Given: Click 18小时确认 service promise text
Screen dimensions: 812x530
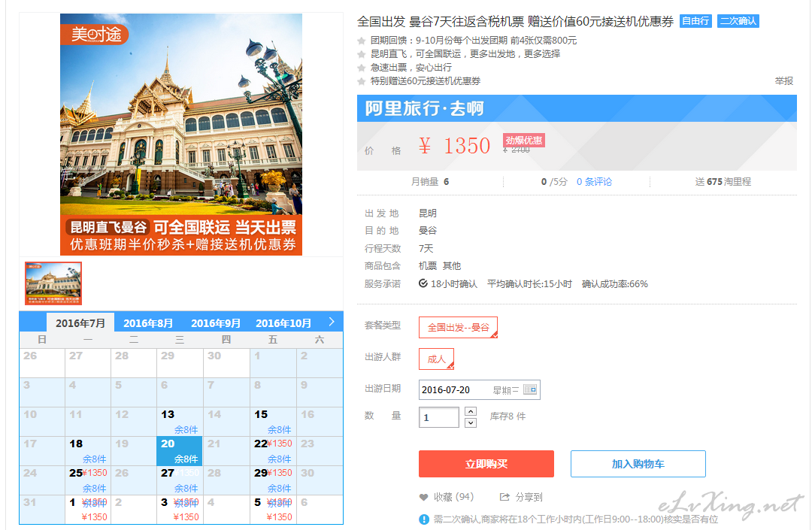Looking at the screenshot, I should coord(453,283).
